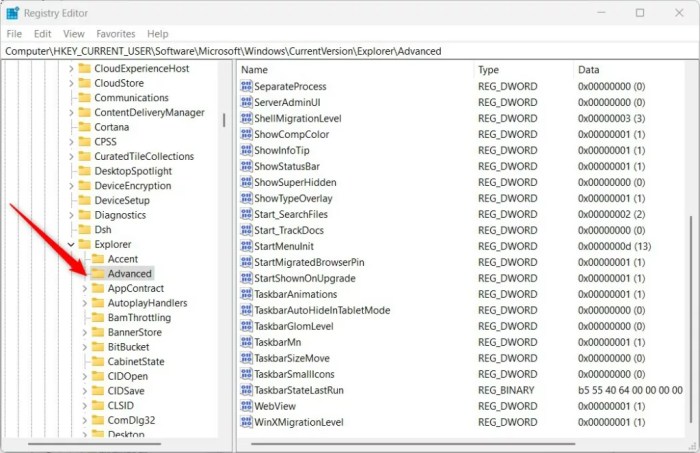Expand the AppContract key
700x453 pixels.
[x=84, y=289]
